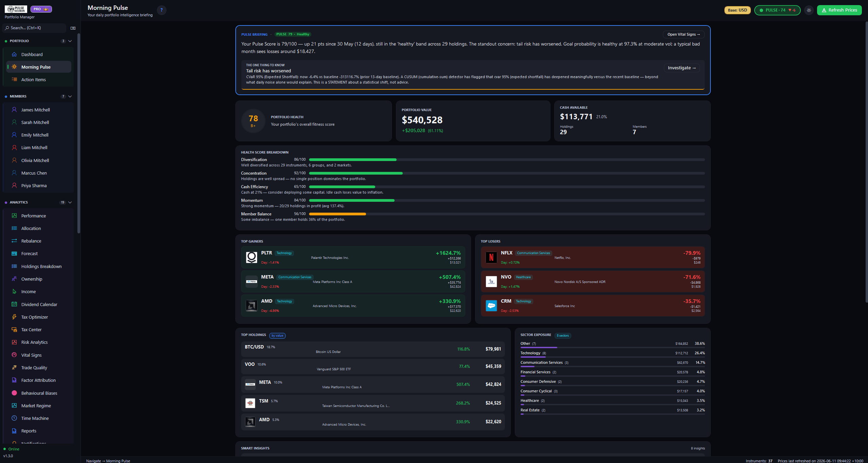Click the $113,771 cash available value
868x463 pixels.
coord(576,117)
